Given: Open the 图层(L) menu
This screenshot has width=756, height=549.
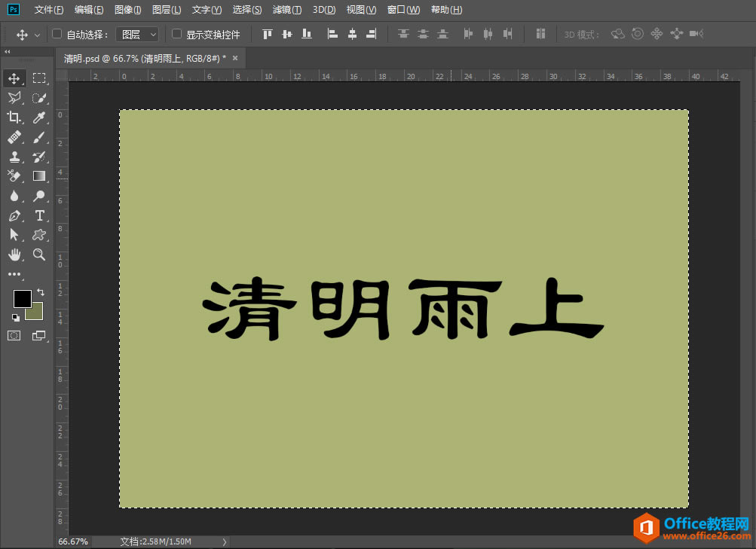Looking at the screenshot, I should point(167,10).
